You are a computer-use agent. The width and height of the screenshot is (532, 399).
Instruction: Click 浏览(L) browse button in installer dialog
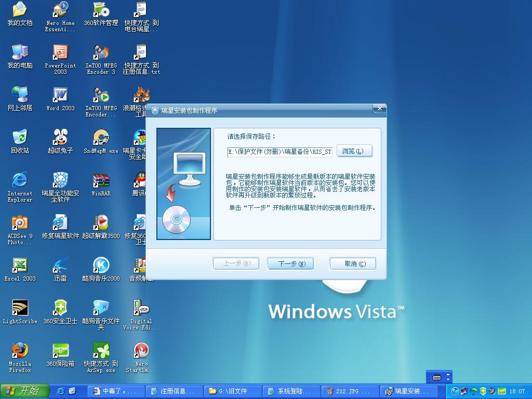coord(354,151)
